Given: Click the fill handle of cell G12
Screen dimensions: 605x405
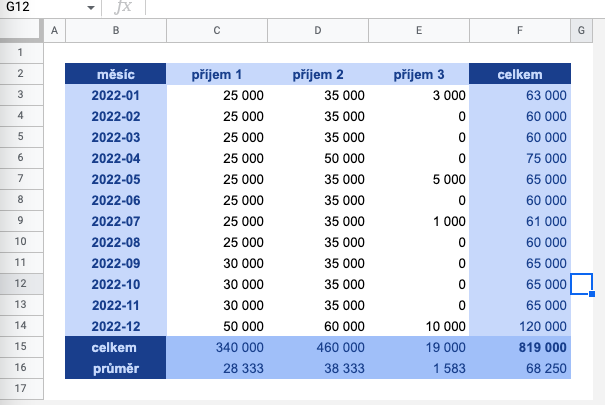Looking at the screenshot, I should [592, 294].
